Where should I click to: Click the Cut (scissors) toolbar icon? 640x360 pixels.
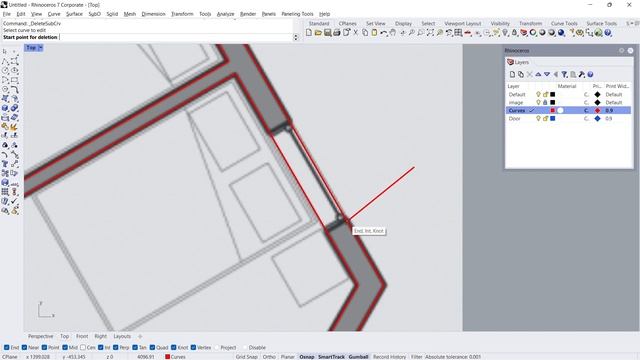[356, 33]
